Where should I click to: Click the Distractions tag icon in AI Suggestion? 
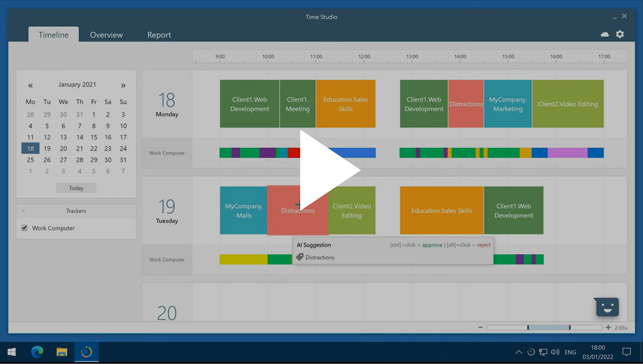click(x=300, y=257)
